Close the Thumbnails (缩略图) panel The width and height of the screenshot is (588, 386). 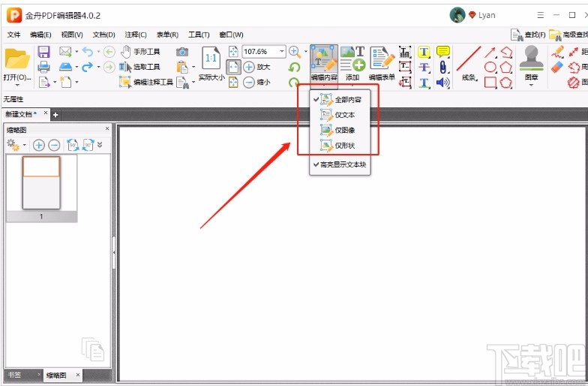pyautogui.click(x=107, y=129)
